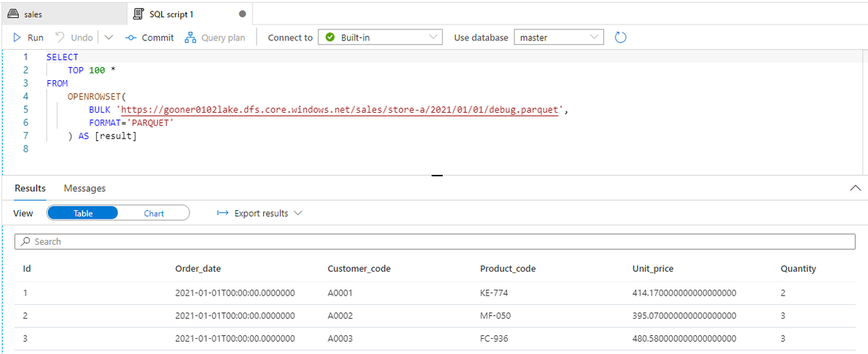Click the sales tab storage icon
The width and height of the screenshot is (868, 354).
tap(12, 14)
